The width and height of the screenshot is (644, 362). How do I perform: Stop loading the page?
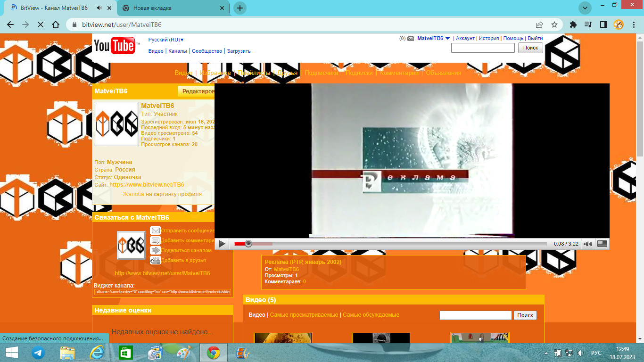pyautogui.click(x=41, y=25)
